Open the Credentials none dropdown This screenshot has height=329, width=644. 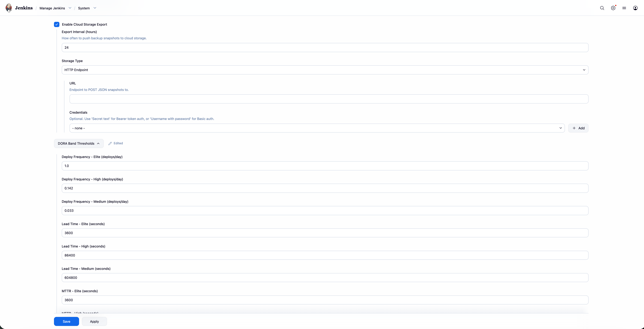coord(317,128)
